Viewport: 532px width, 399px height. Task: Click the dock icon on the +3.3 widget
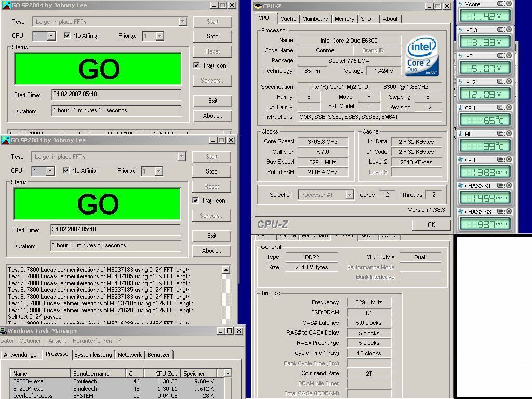point(501,30)
